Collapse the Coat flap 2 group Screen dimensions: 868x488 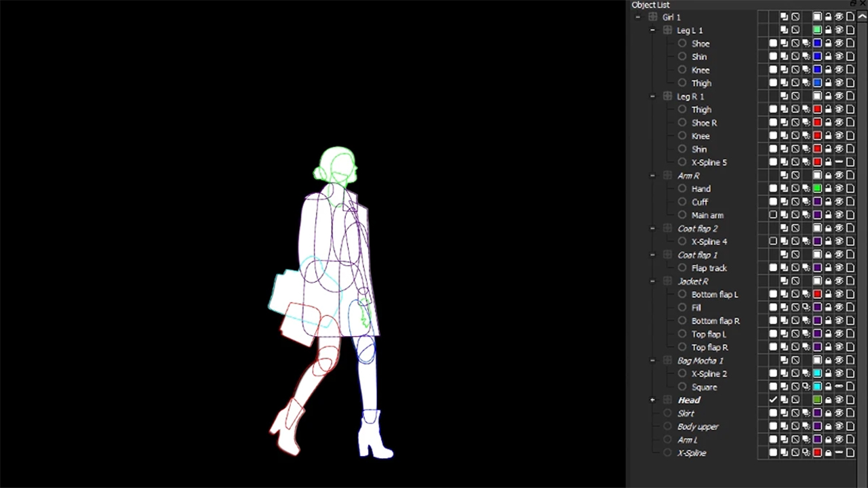point(652,228)
